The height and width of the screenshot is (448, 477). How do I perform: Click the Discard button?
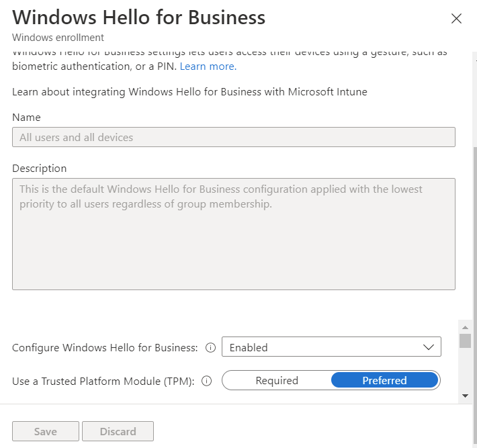pos(118,431)
